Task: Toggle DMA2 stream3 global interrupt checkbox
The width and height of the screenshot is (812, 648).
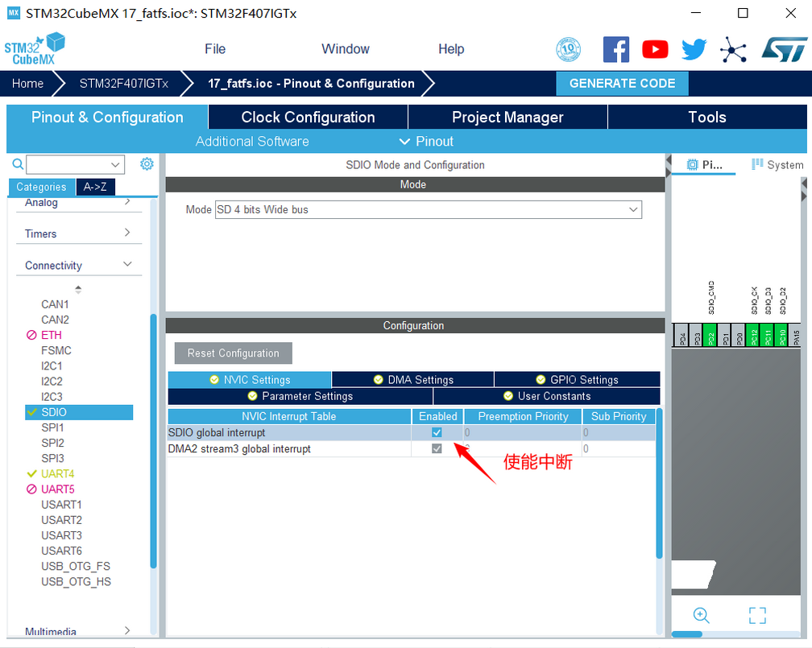Action: tap(437, 448)
